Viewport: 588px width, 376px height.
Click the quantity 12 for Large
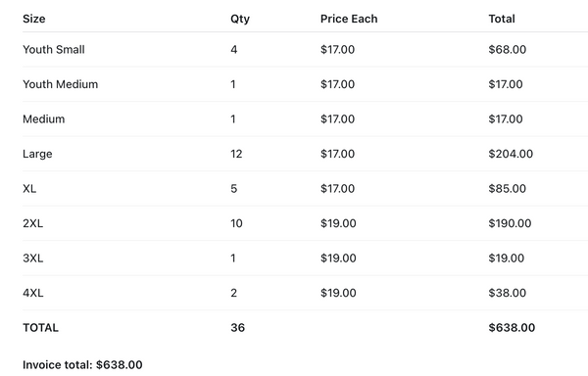click(236, 154)
